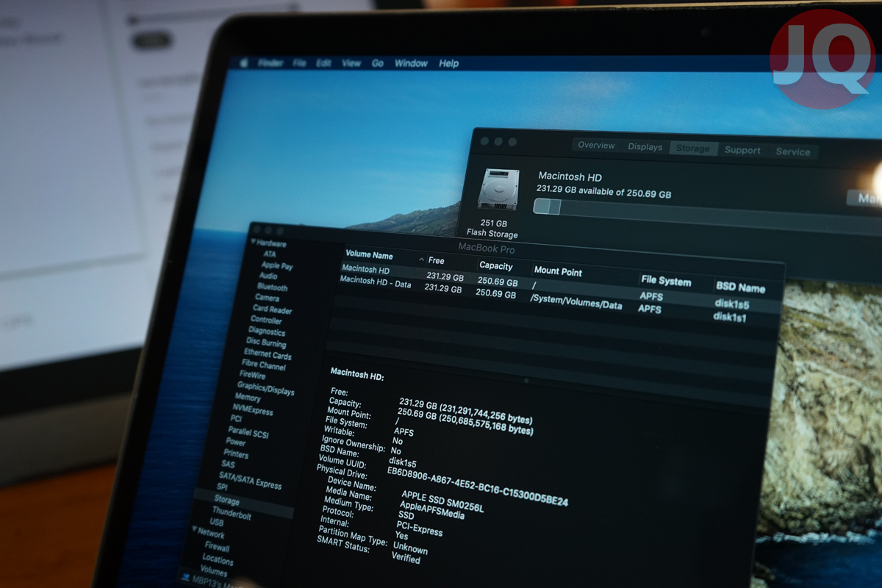The height and width of the screenshot is (588, 882).
Task: Select Firewall under Network
Action: pos(217,548)
